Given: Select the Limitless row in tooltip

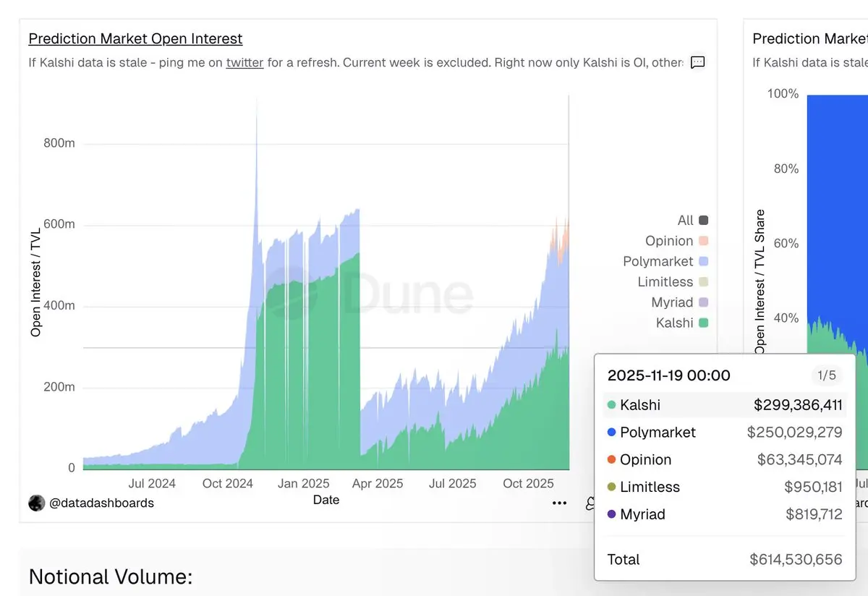Looking at the screenshot, I should point(725,488).
